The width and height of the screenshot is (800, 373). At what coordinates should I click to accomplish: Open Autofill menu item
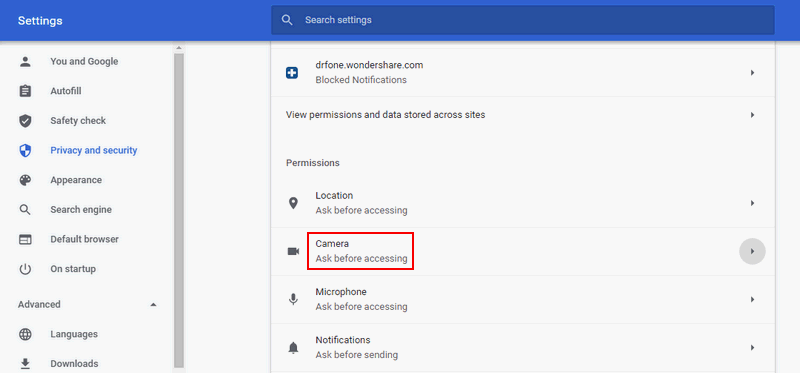tap(66, 91)
